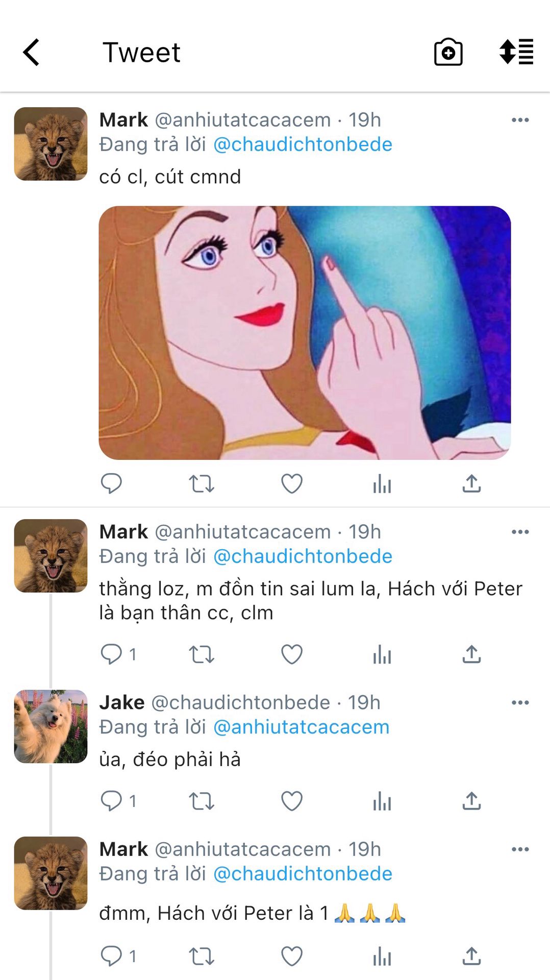The height and width of the screenshot is (980, 550).
Task: Share the last Mark tweet with prayer emojis
Action: pos(471,956)
